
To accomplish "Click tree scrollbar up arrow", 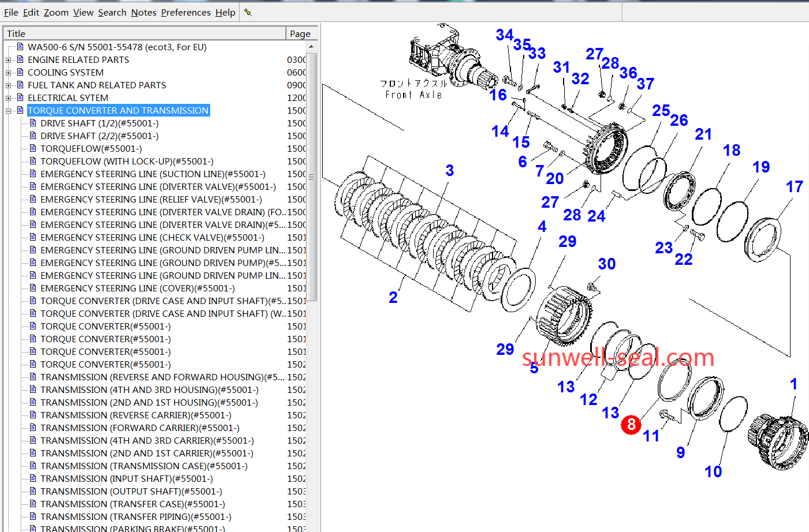I will pyautogui.click(x=312, y=47).
